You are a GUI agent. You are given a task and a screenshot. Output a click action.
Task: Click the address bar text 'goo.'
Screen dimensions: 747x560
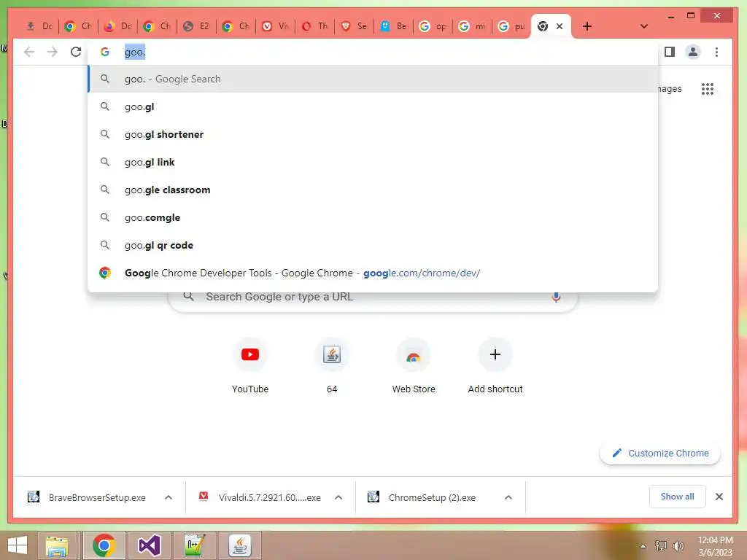[135, 52]
